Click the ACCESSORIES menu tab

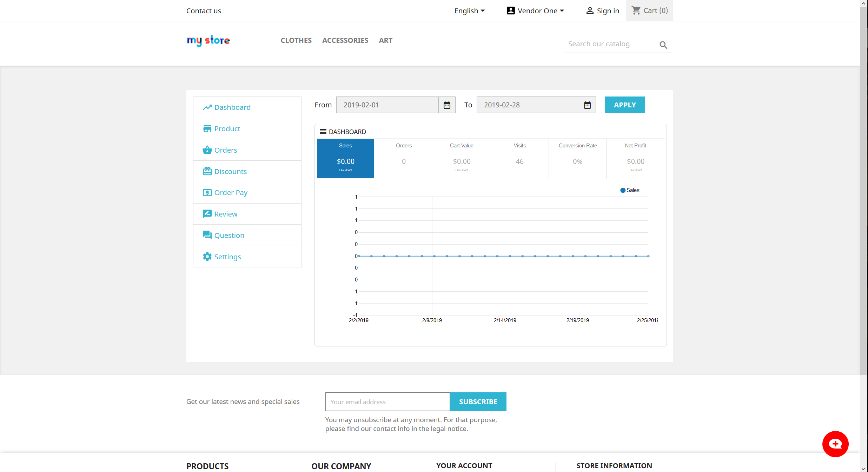[x=345, y=40]
